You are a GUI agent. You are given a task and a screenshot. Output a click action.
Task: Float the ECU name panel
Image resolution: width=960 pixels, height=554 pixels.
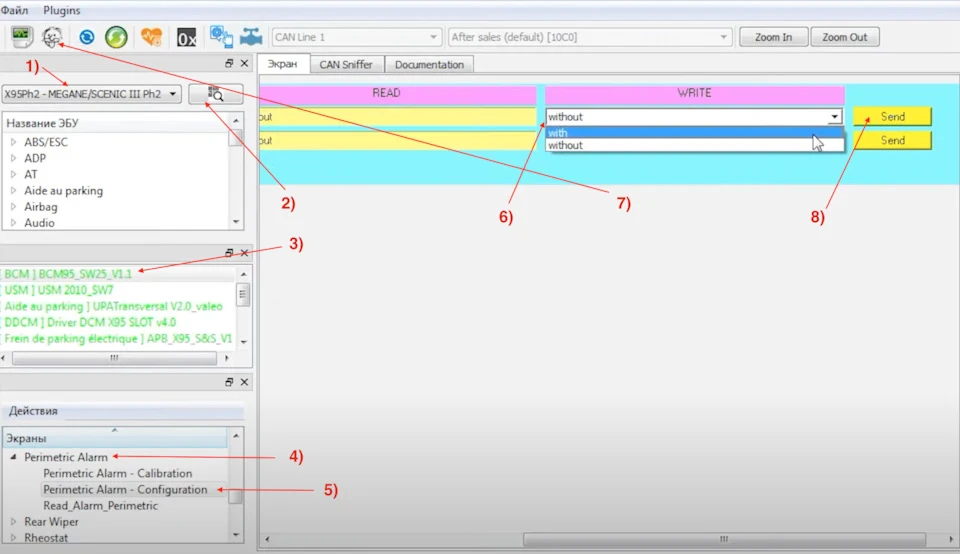(229, 63)
